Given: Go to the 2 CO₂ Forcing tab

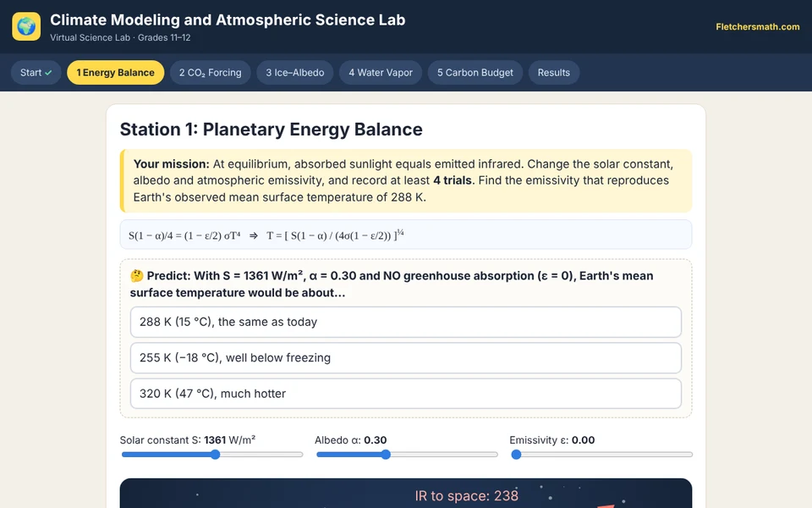Looking at the screenshot, I should point(211,73).
